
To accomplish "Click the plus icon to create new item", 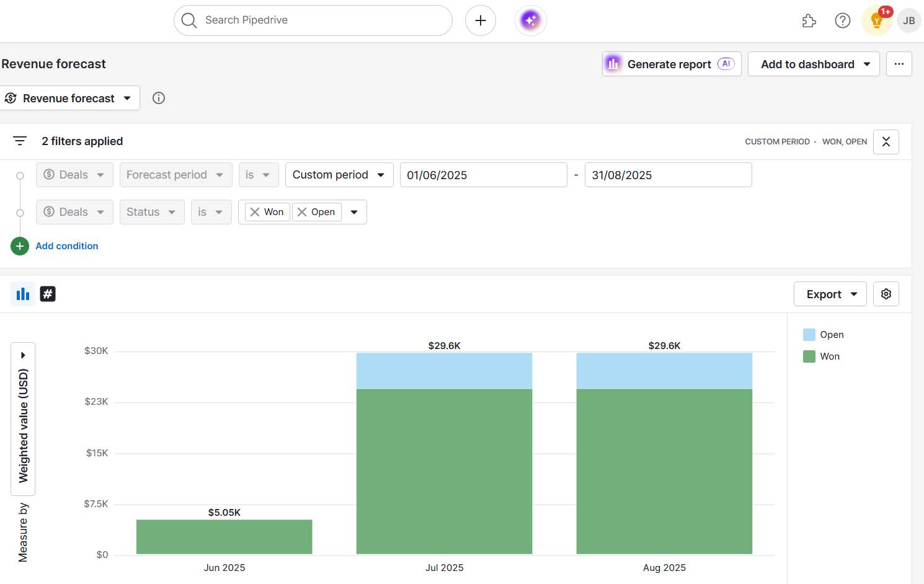I will [x=480, y=20].
